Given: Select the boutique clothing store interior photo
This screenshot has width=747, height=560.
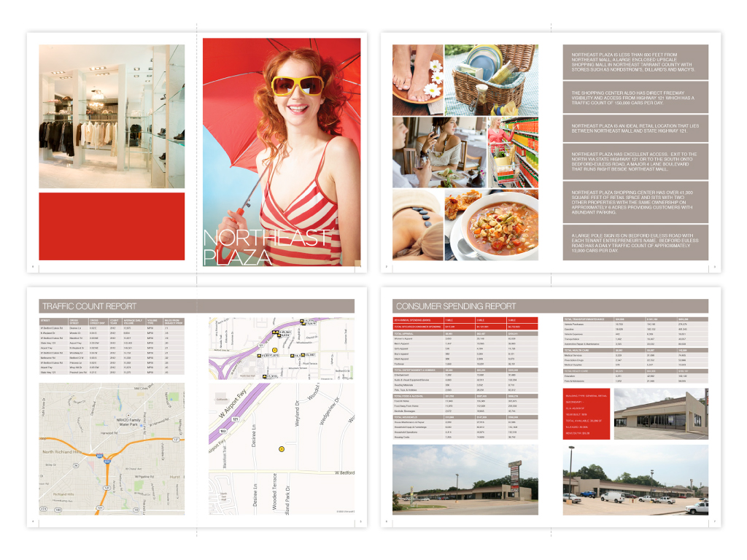Looking at the screenshot, I should 112,116.
